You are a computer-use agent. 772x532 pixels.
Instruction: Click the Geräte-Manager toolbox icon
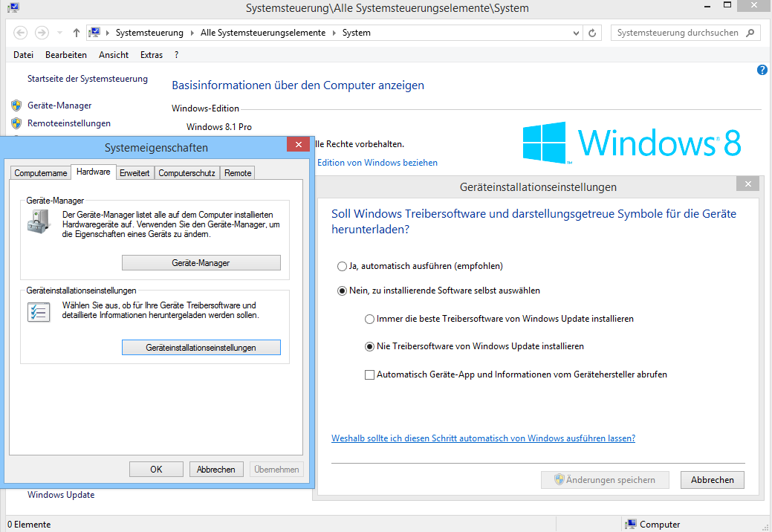click(39, 221)
